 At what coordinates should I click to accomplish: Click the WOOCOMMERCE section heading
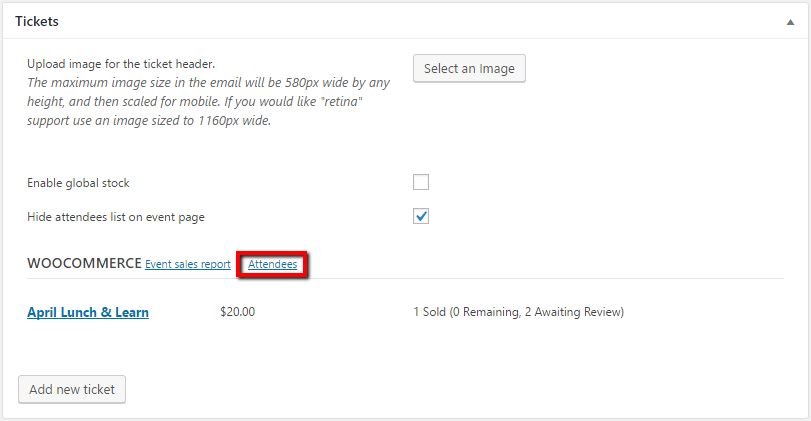[84, 264]
